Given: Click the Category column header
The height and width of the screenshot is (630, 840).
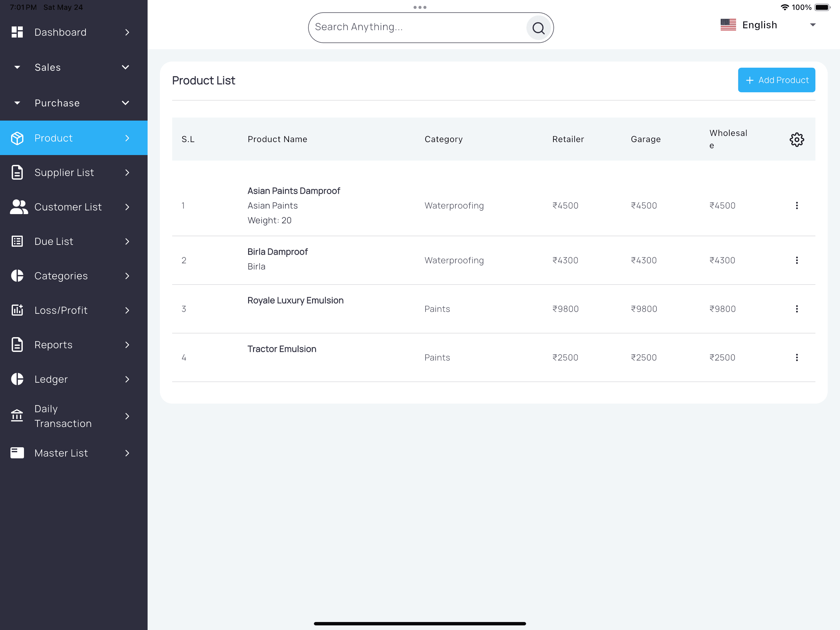Looking at the screenshot, I should point(444,139).
